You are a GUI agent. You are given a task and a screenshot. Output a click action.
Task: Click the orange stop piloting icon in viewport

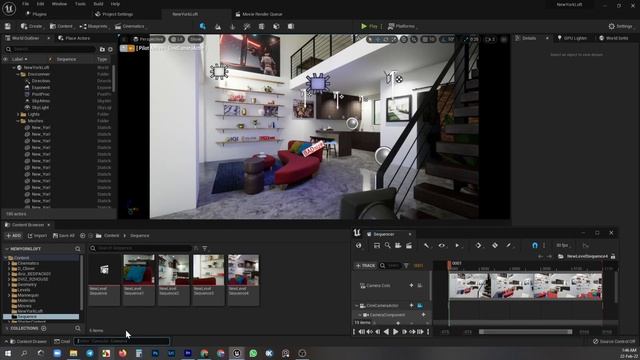[131, 48]
